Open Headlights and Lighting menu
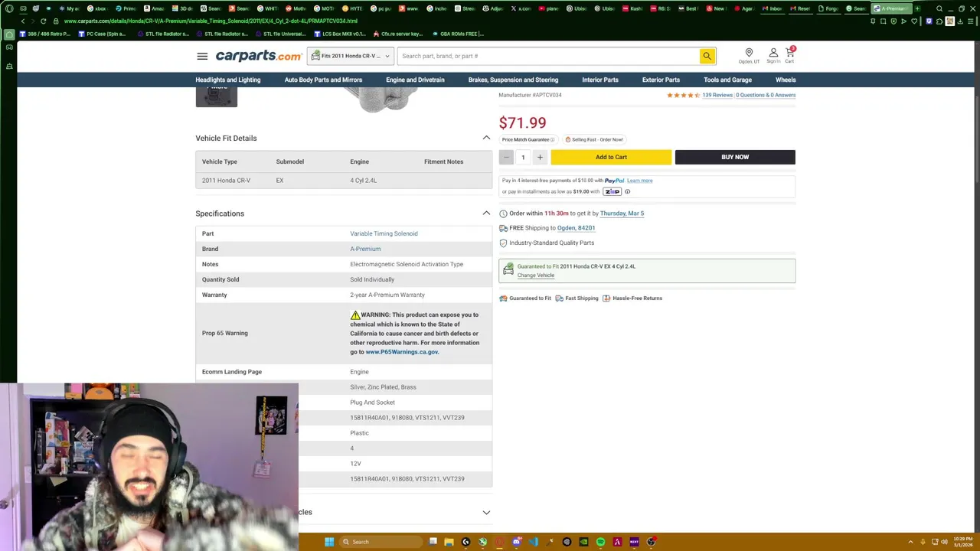 [x=228, y=80]
